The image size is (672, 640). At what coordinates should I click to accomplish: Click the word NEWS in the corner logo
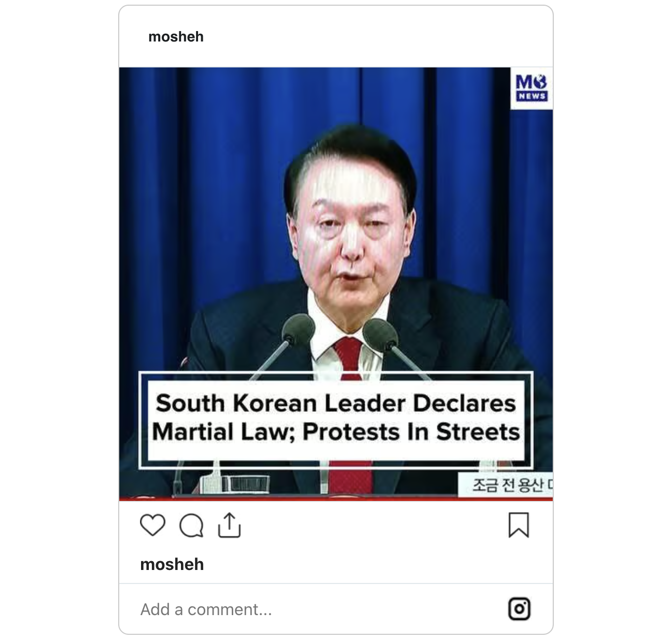(x=531, y=96)
